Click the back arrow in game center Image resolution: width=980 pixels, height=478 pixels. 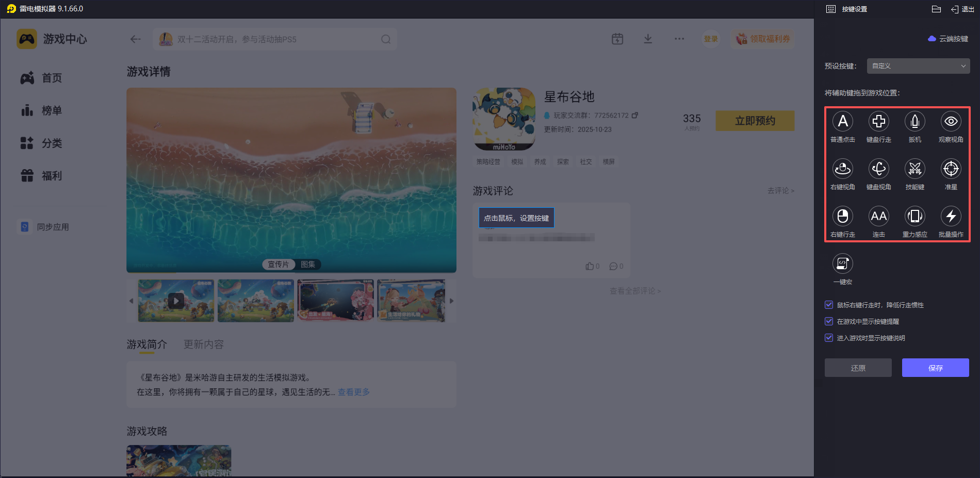coord(136,39)
